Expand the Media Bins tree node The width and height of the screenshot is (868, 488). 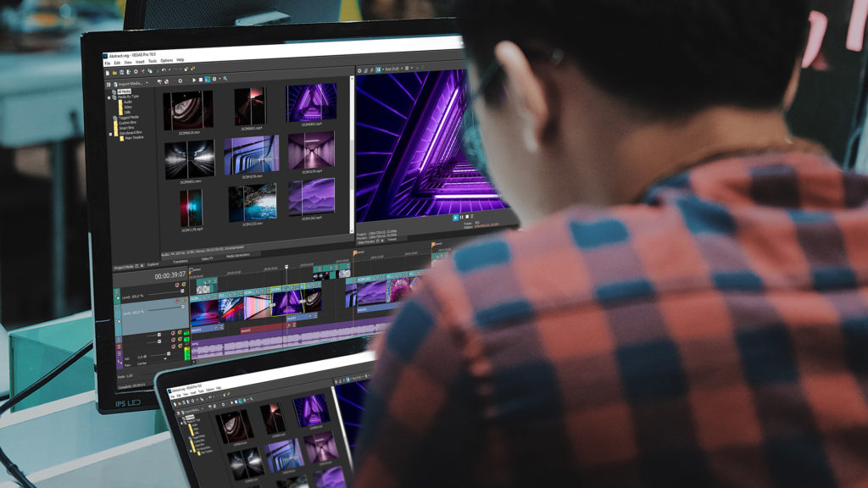(x=108, y=96)
